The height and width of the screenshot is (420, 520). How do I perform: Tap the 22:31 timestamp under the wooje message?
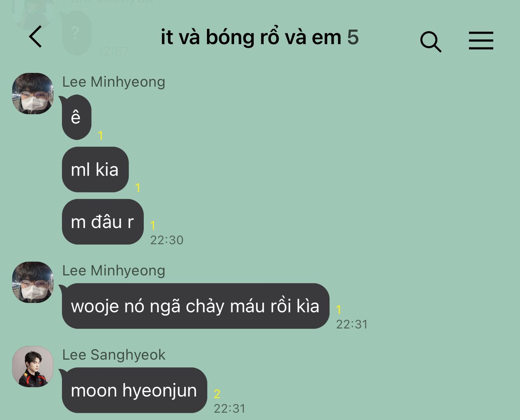[x=352, y=324]
